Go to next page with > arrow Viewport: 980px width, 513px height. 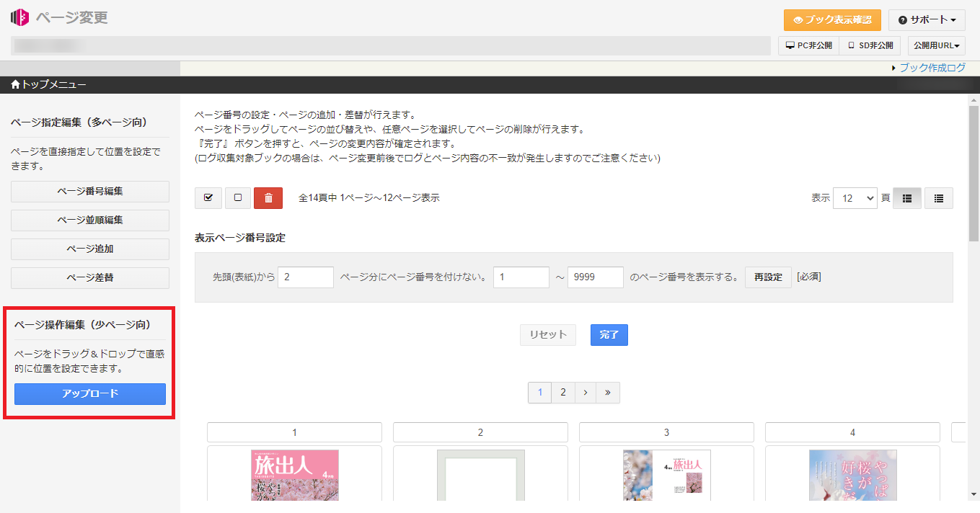click(x=585, y=392)
